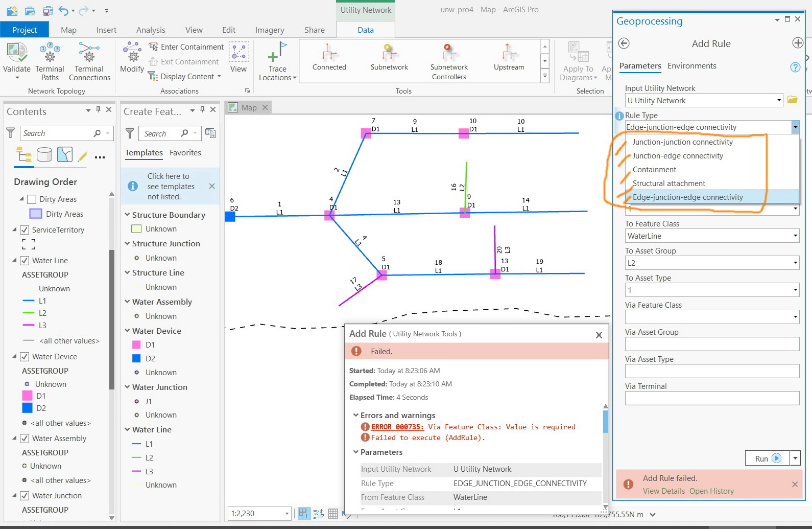Click the Run button
This screenshot has width=812, height=529.
tap(768, 458)
